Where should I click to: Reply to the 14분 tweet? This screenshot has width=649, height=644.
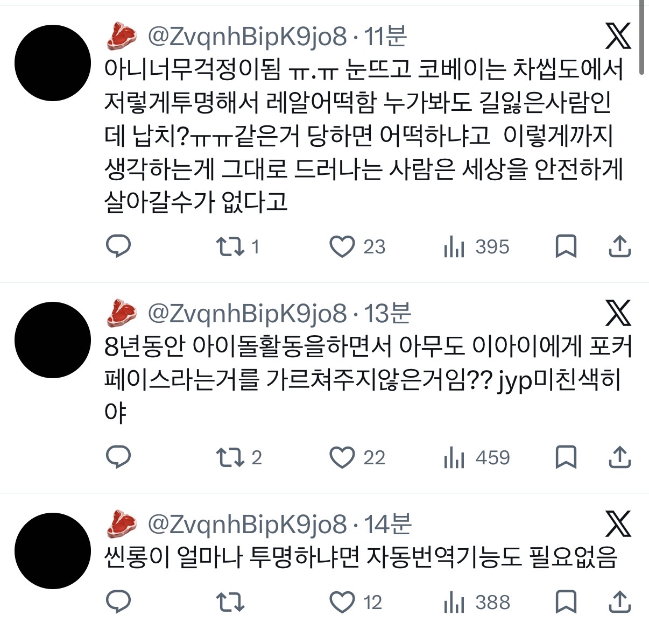pyautogui.click(x=118, y=602)
